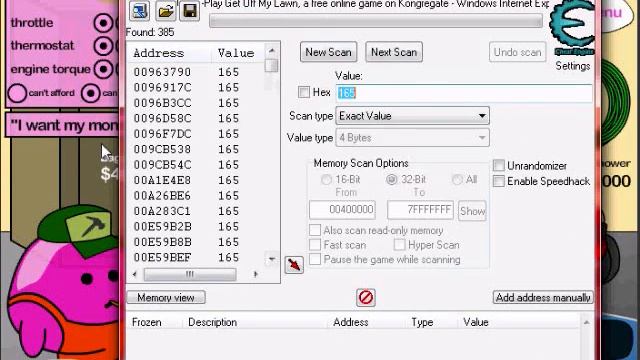
Task: Open the process selector computer icon
Action: [x=140, y=11]
